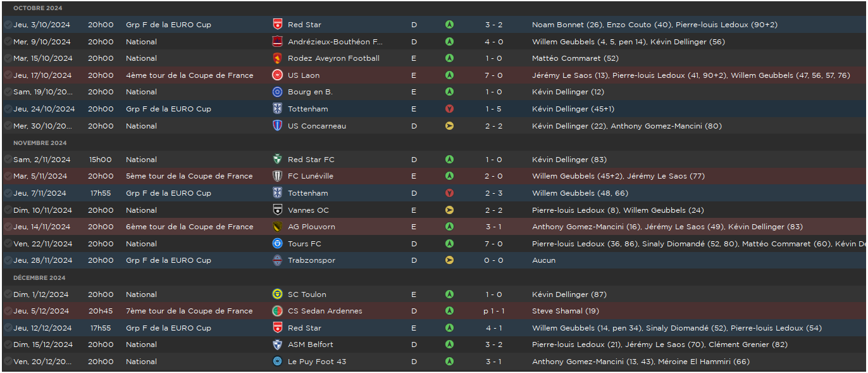The height and width of the screenshot is (373, 868).
Task: Click the Rodez Aveyron Football crest
Action: pos(277,58)
